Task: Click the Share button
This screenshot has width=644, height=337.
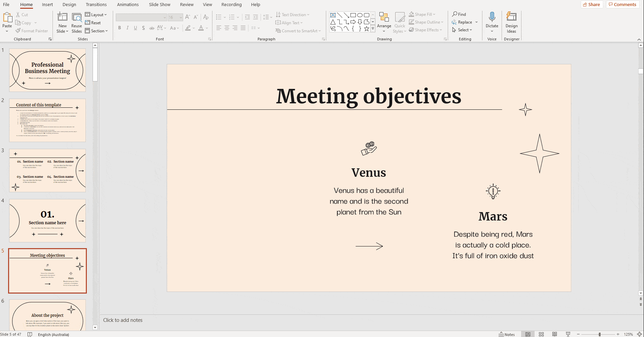Action: (591, 4)
